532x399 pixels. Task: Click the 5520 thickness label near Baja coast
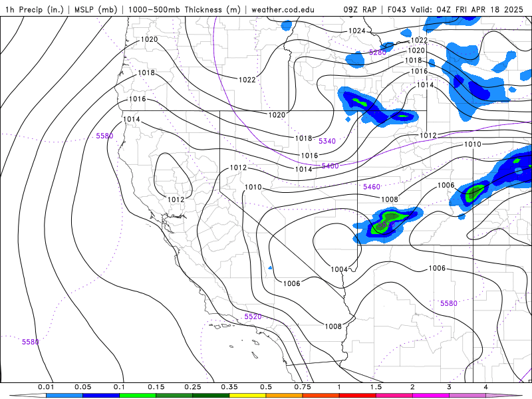click(253, 317)
